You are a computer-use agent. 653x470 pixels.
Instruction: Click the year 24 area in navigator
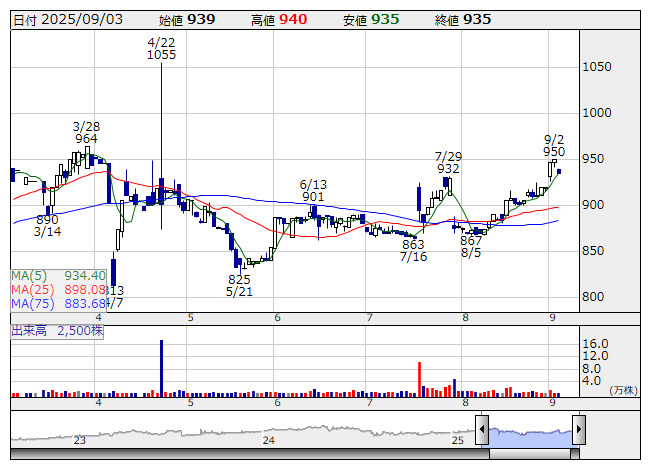pos(268,439)
